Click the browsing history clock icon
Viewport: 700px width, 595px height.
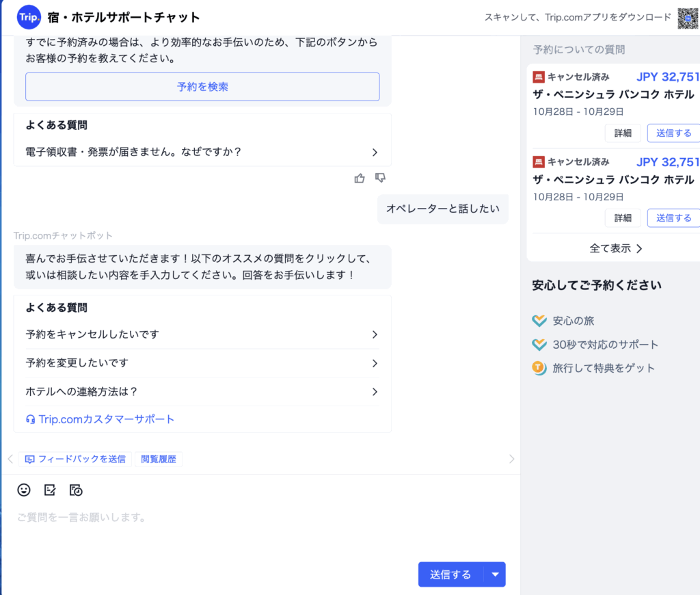point(76,490)
